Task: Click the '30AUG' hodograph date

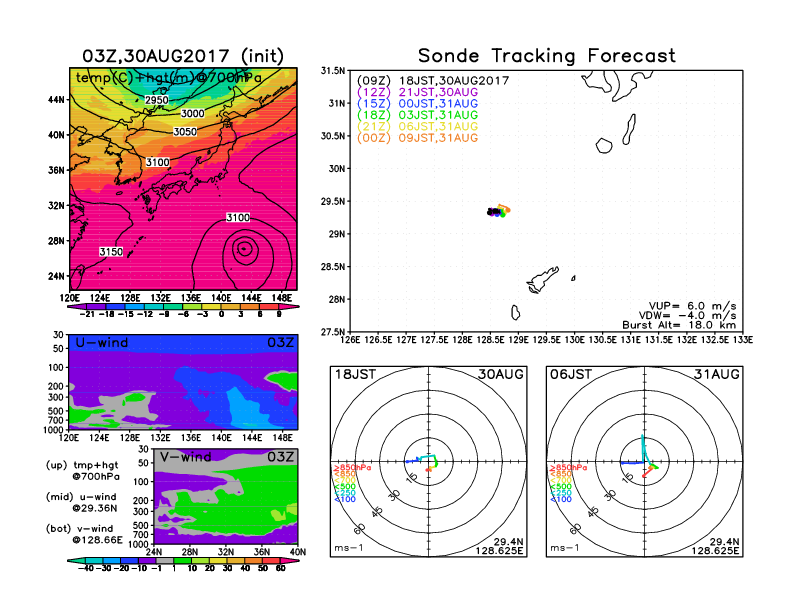Action: (x=501, y=374)
